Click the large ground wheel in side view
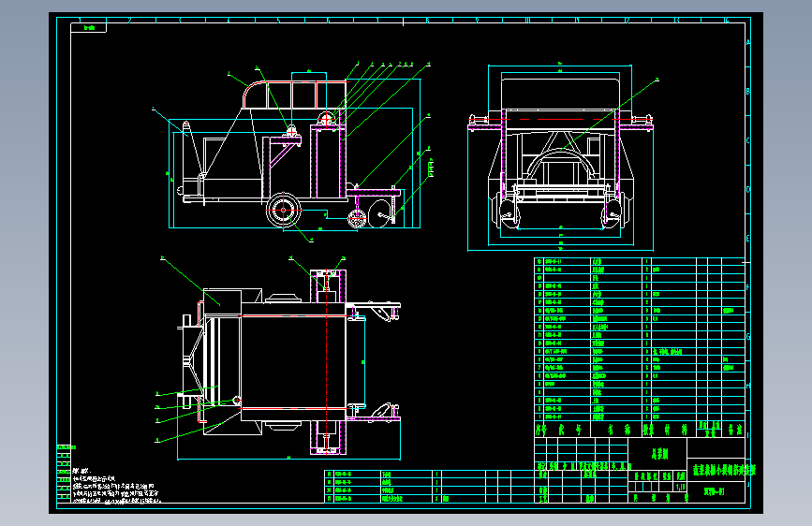Viewport: 812px width, 526px height. pyautogui.click(x=283, y=210)
